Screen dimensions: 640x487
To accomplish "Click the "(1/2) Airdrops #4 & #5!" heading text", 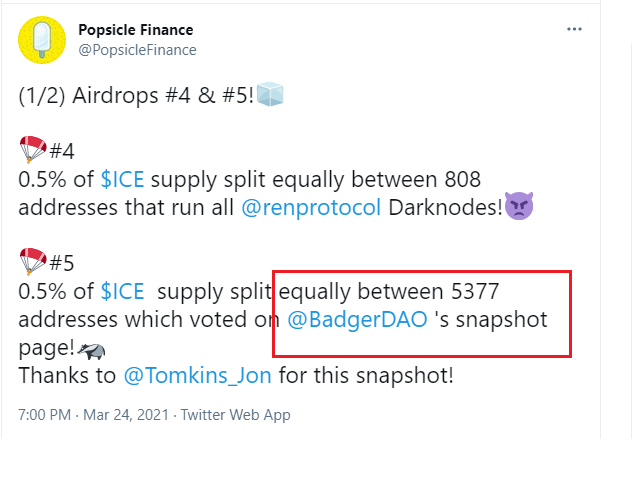I will pos(136,97).
